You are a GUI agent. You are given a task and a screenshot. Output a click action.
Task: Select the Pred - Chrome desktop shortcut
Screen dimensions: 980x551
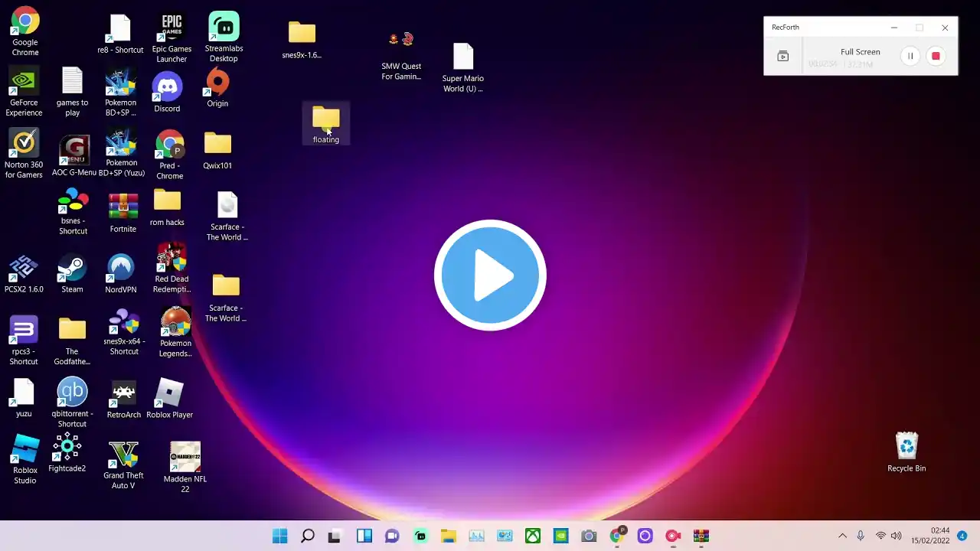click(x=170, y=155)
